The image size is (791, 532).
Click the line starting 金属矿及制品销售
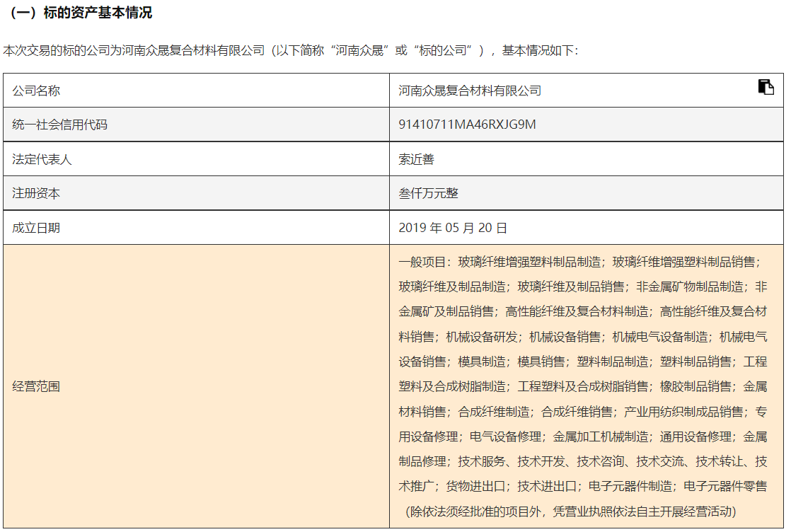coord(583,312)
